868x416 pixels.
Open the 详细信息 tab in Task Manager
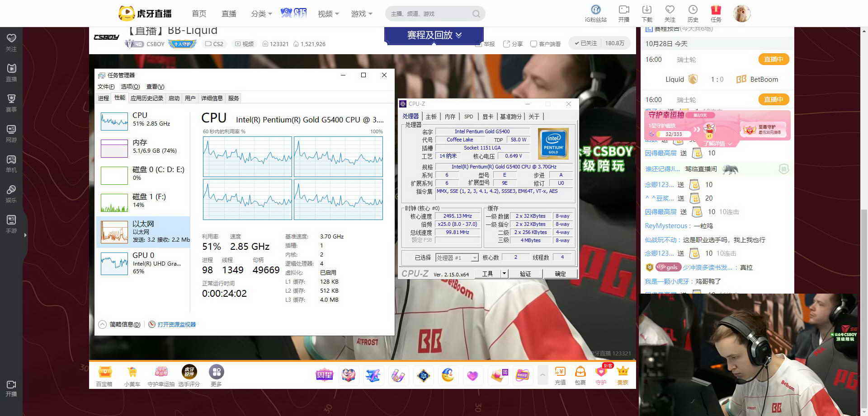[212, 98]
